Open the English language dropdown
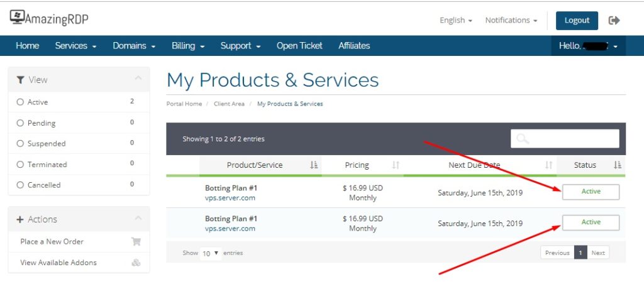Screen dimensions: 644x294 pos(456,20)
